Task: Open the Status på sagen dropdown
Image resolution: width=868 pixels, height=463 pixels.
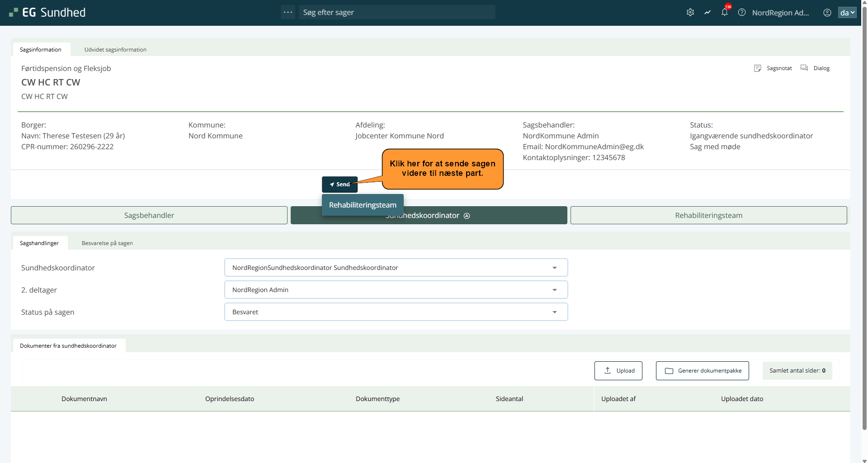Action: (554, 312)
